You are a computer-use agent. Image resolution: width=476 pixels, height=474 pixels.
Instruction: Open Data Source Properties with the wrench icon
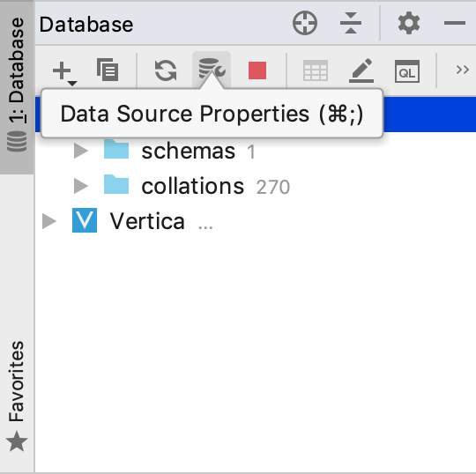(x=212, y=70)
